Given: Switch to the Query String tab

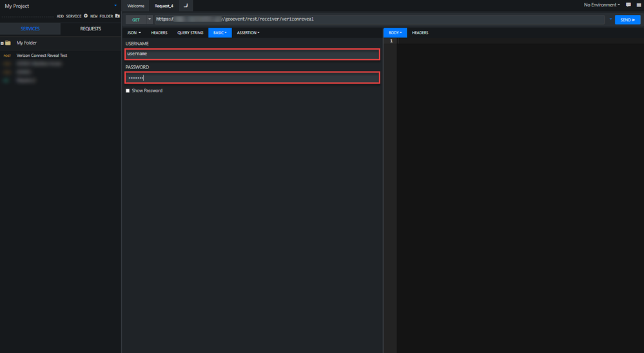Looking at the screenshot, I should (x=190, y=33).
